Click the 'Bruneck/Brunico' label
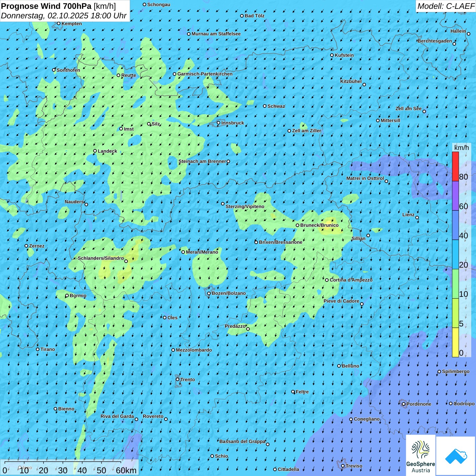This screenshot has width=476, height=476. [x=319, y=225]
